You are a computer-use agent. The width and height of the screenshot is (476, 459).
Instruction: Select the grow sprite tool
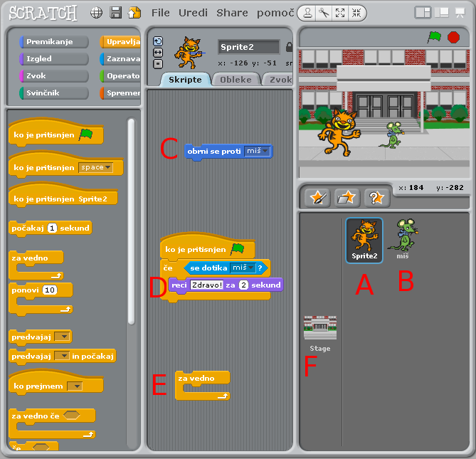[340, 12]
